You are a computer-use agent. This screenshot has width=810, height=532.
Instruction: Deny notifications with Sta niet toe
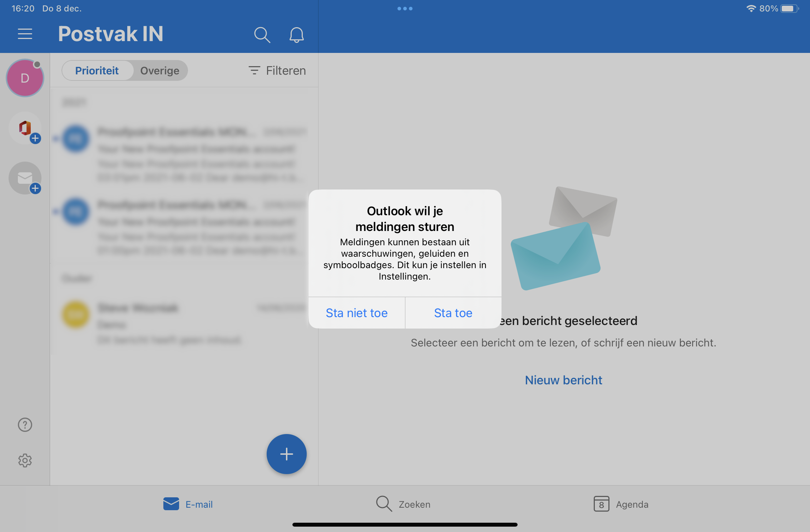click(357, 313)
